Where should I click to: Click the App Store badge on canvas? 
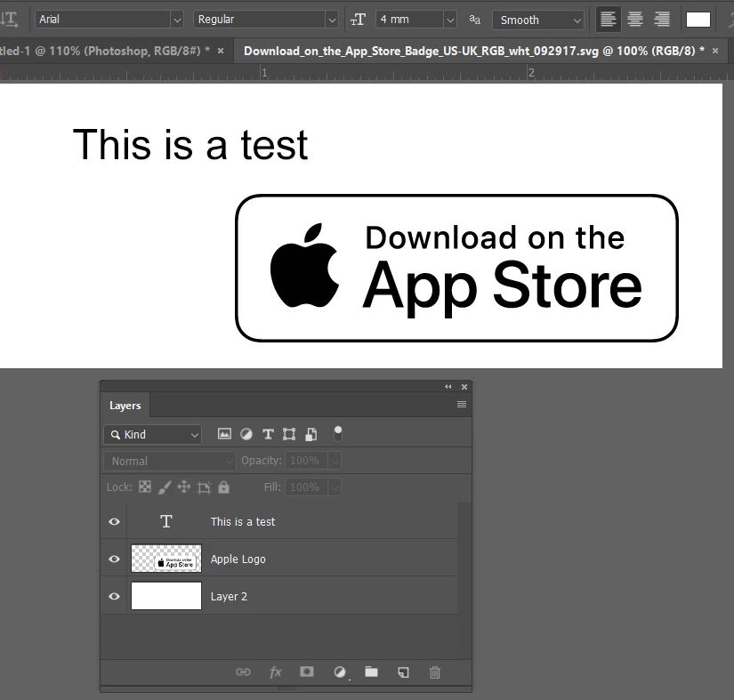pos(457,268)
